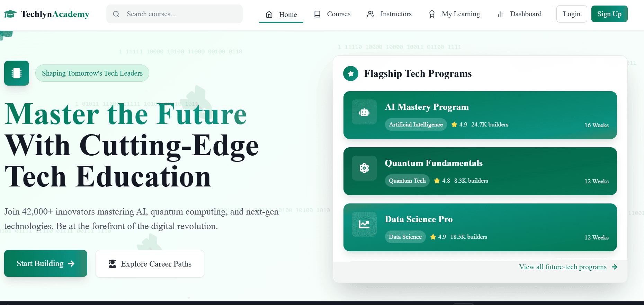Open My Learning from the navigation

point(454,14)
